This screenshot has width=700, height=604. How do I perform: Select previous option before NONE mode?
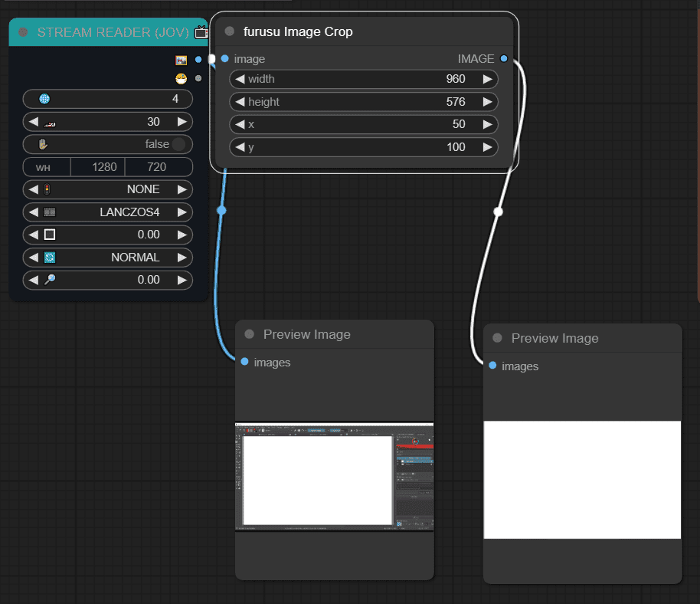click(x=34, y=189)
